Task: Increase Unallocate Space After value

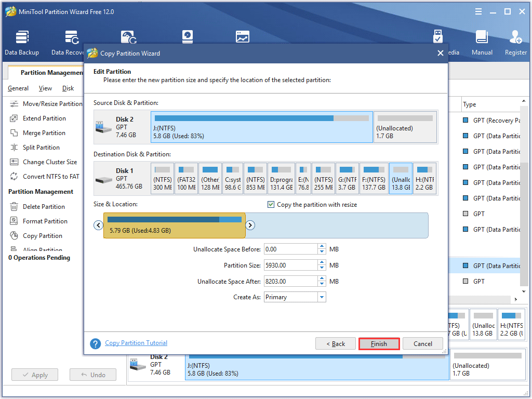Action: point(322,278)
